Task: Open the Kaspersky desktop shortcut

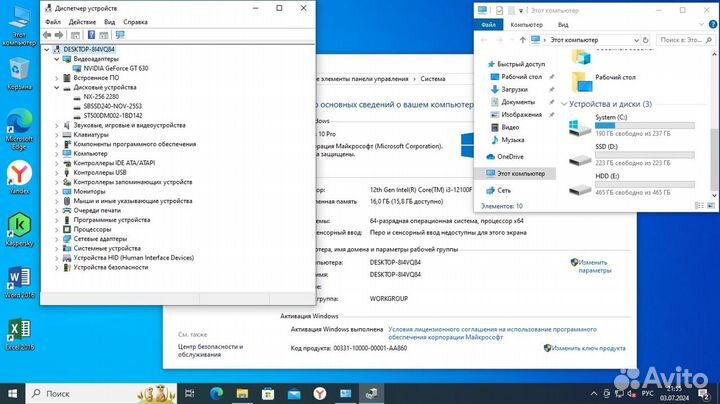Action: coord(18,226)
